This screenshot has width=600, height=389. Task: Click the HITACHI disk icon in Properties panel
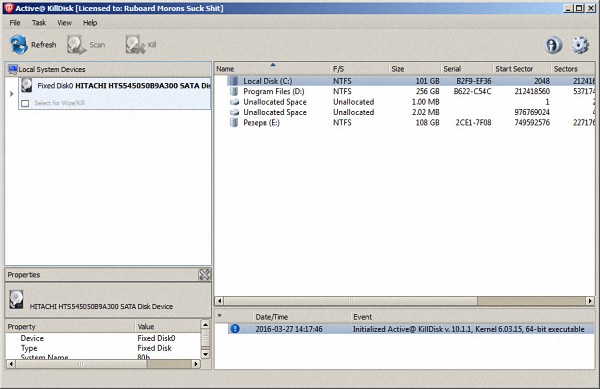pos(16,299)
